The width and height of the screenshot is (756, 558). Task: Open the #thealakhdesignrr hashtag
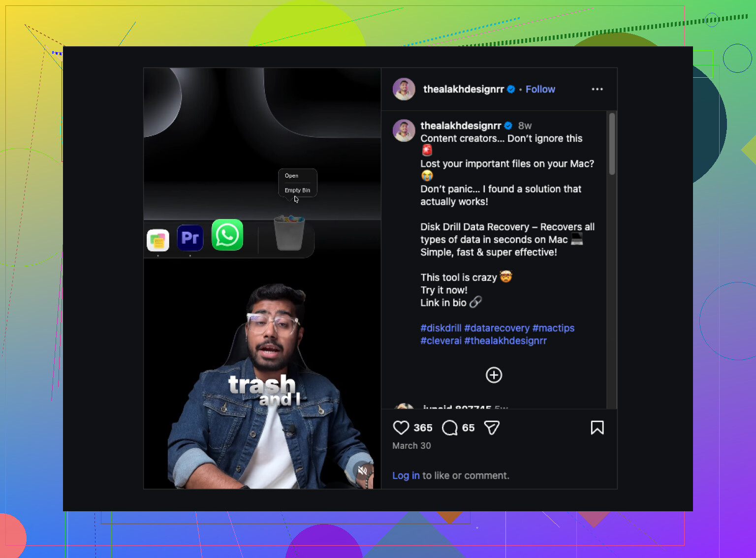point(505,341)
